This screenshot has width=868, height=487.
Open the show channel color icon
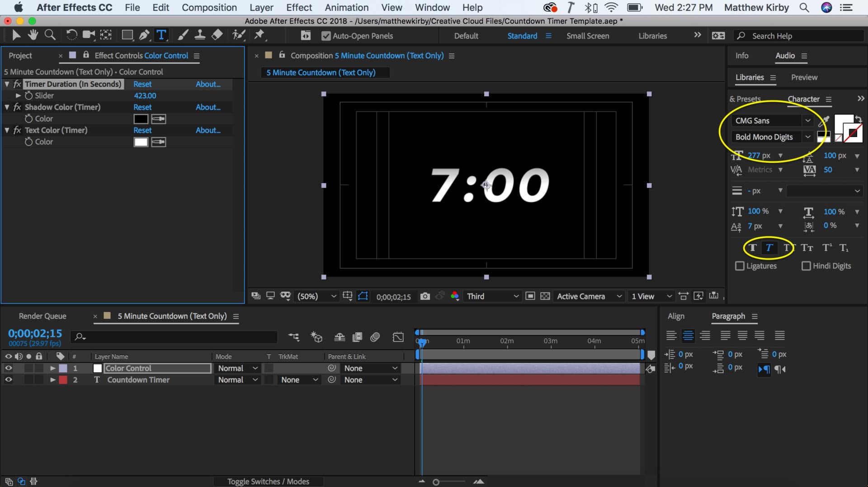(455, 296)
